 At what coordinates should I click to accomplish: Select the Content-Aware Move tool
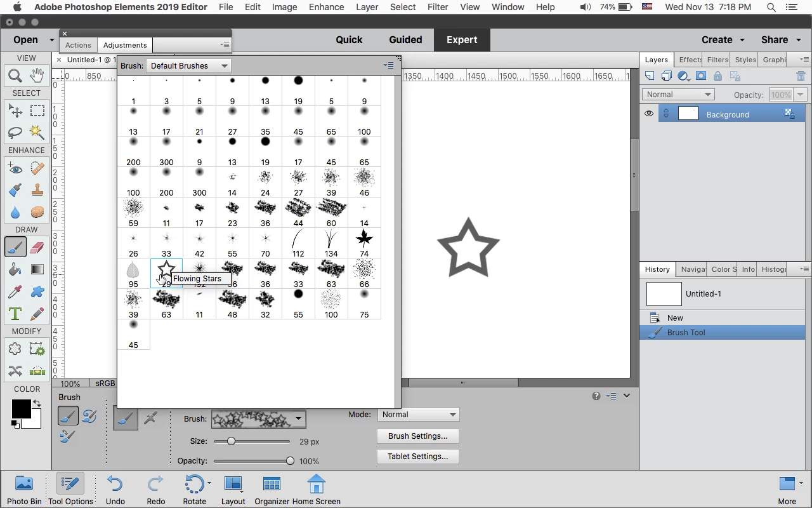coord(15,370)
